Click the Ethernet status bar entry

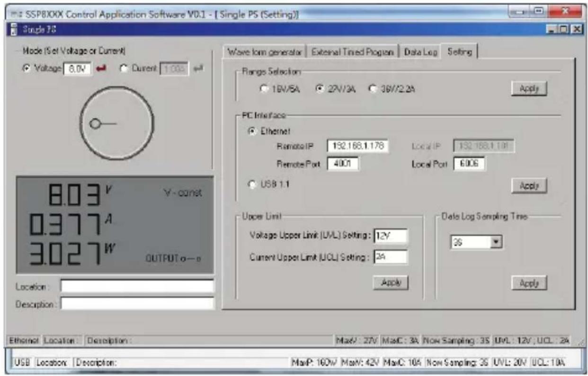coord(25,340)
